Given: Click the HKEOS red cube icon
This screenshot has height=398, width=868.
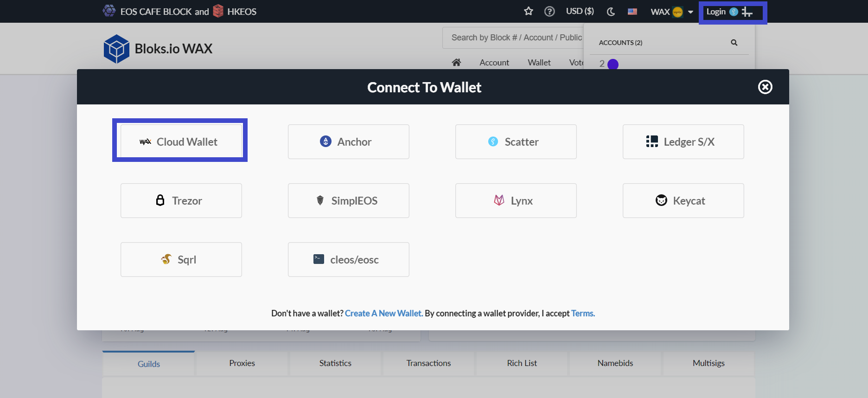Looking at the screenshot, I should 218,11.
